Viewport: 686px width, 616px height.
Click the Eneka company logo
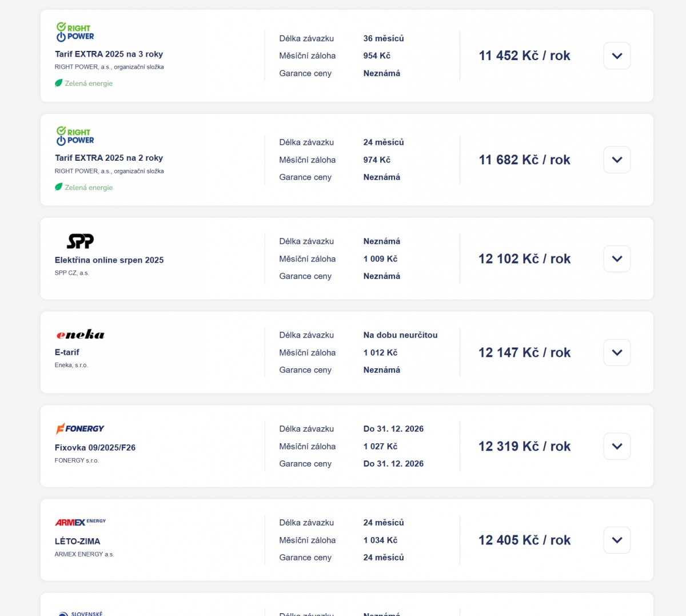(80, 335)
